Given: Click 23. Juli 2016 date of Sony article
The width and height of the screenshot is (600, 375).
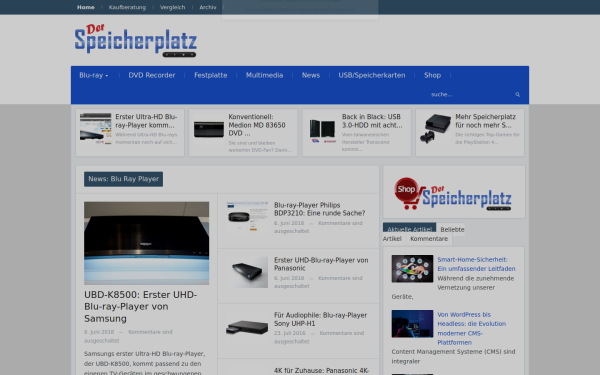Looking at the screenshot, I should [x=290, y=333].
